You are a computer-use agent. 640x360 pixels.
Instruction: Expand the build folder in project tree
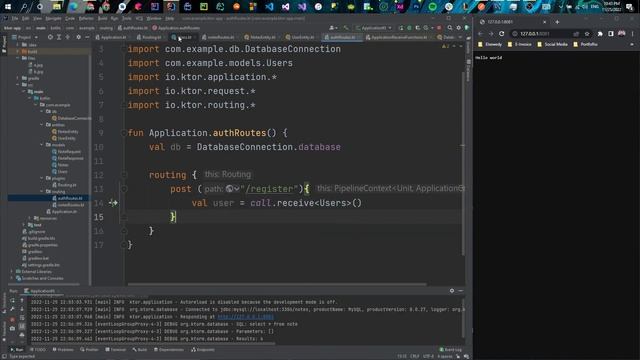click(x=18, y=51)
